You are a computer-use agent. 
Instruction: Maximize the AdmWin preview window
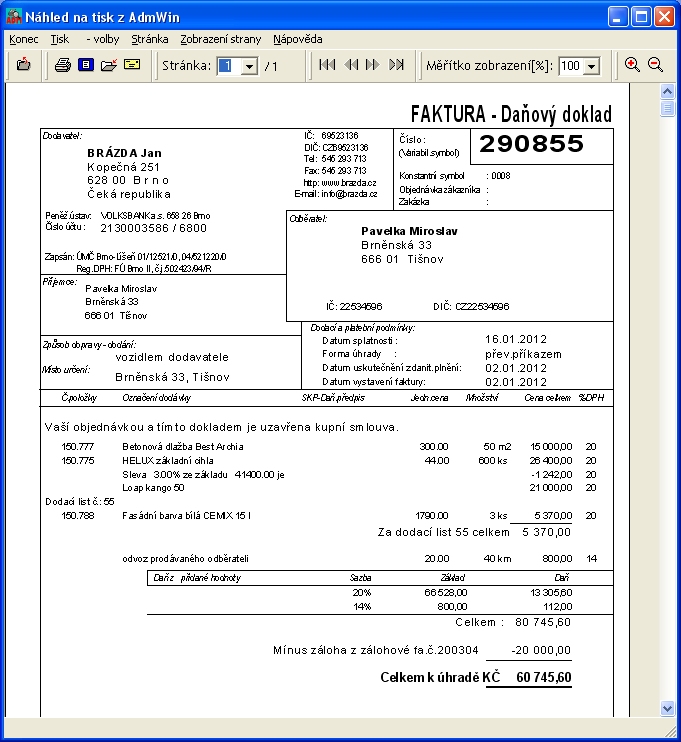pyautogui.click(x=642, y=17)
